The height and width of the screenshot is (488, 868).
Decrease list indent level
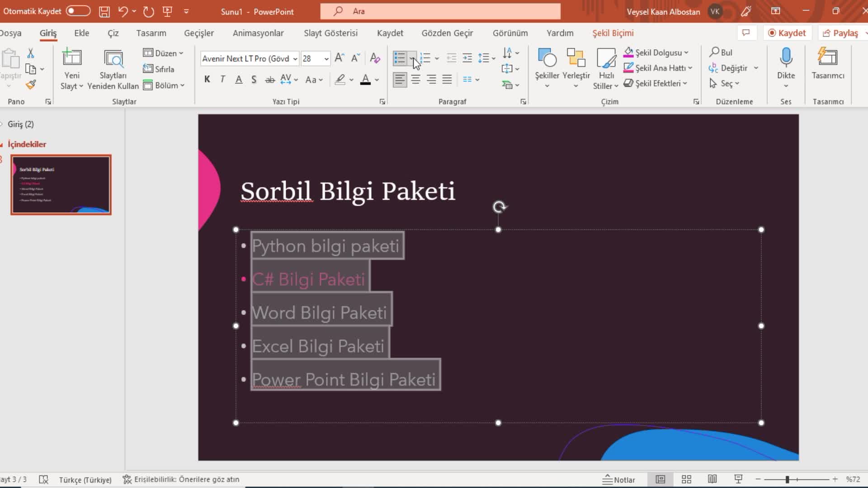pyautogui.click(x=451, y=58)
